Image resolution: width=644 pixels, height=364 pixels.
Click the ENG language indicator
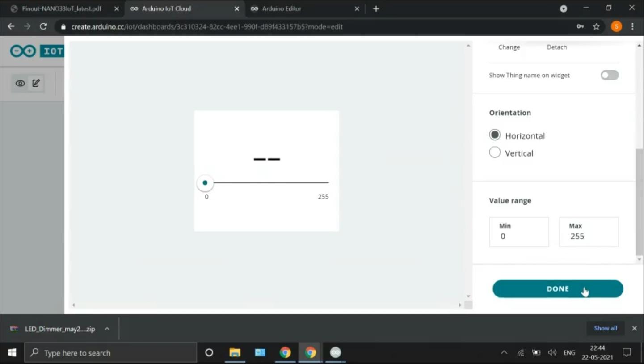569,352
